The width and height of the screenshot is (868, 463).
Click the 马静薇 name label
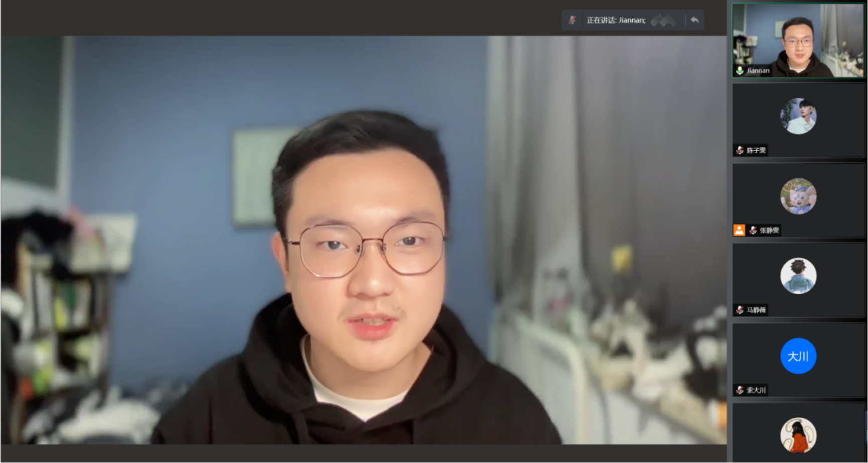click(x=756, y=310)
